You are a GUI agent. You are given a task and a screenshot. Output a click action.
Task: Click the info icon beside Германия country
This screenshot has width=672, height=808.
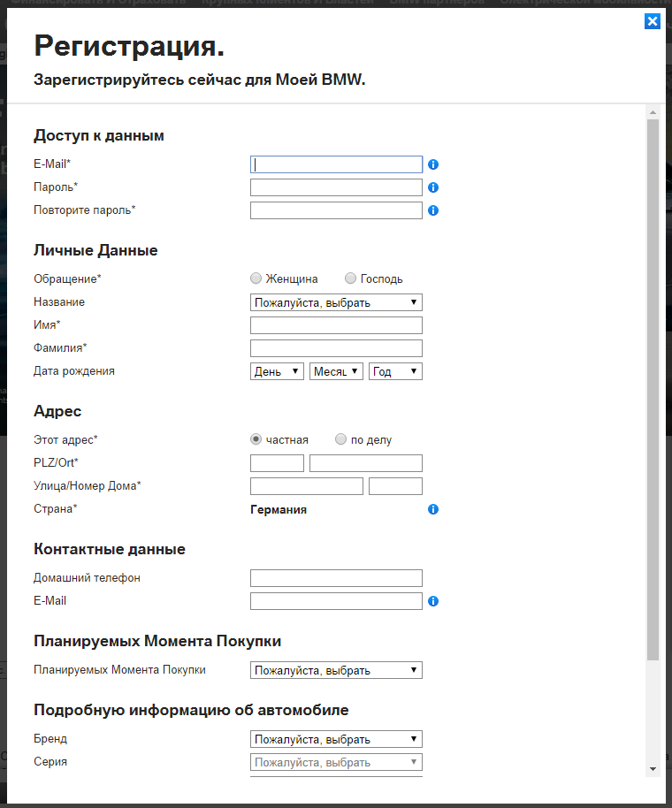click(433, 509)
